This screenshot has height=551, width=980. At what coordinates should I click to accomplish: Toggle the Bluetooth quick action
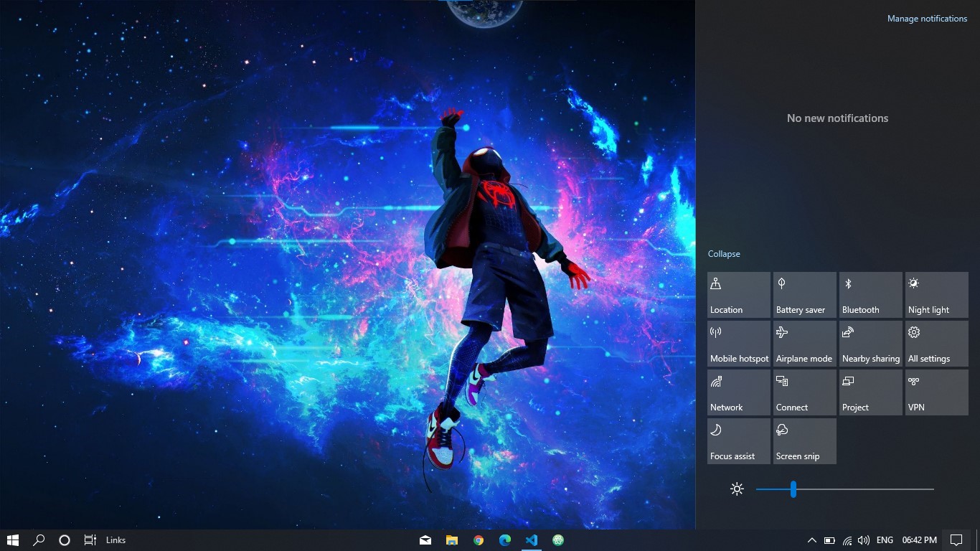pyautogui.click(x=871, y=295)
